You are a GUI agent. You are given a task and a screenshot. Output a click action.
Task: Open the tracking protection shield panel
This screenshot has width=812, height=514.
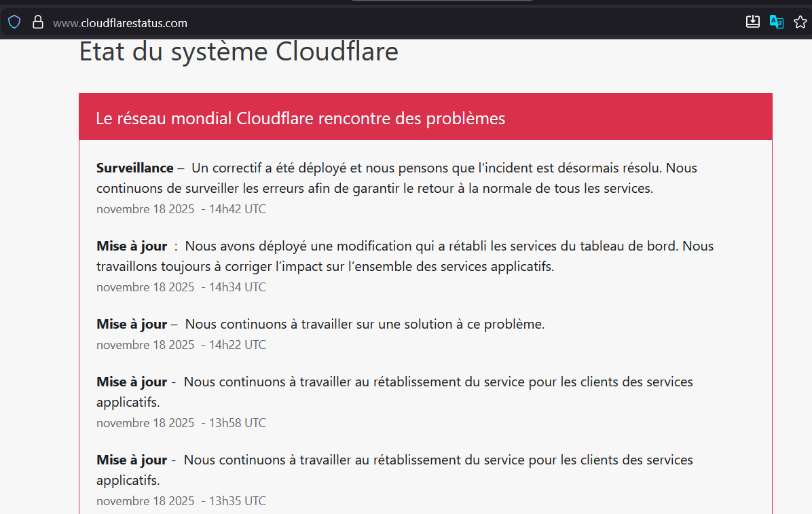click(x=14, y=22)
